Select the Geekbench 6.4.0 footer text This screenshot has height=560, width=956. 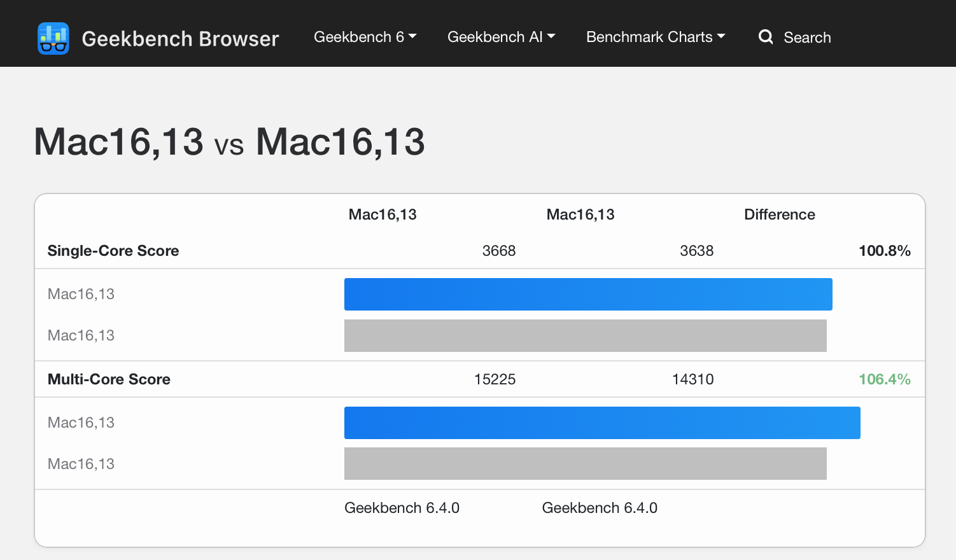[402, 508]
